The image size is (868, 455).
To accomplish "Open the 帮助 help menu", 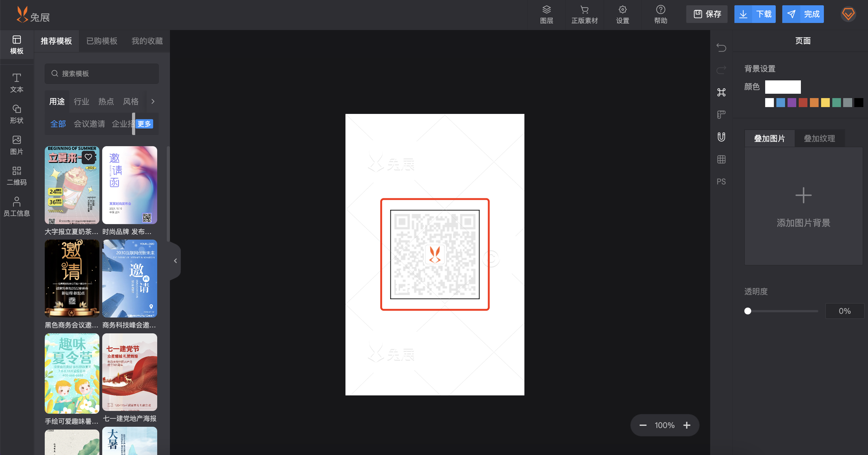I will tap(660, 15).
